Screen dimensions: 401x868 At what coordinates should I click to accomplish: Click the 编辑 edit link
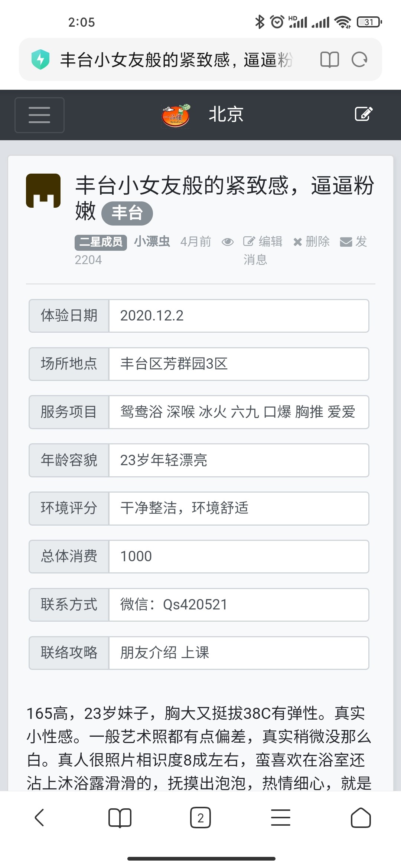point(263,242)
